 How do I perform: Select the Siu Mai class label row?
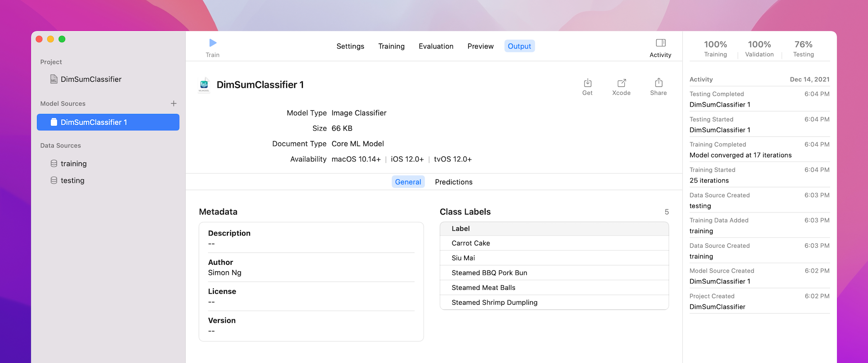554,258
